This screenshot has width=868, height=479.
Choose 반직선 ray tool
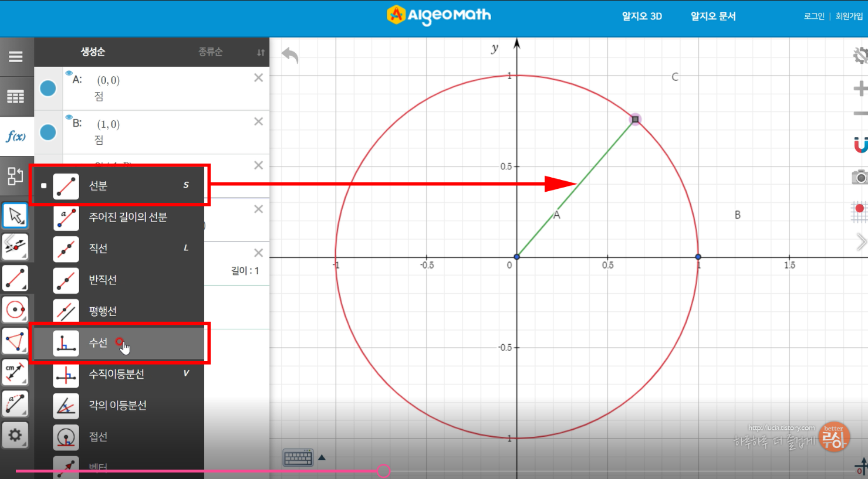pos(119,280)
